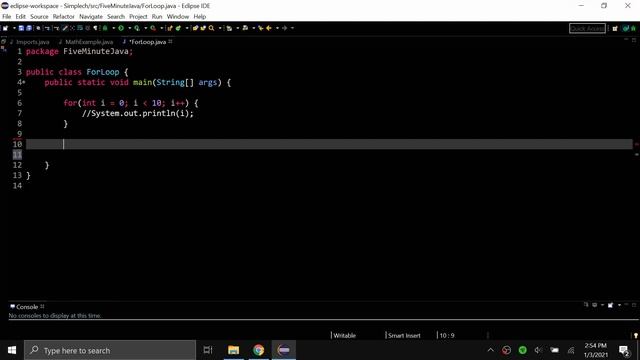Open the Navigate menu

[x=91, y=17]
